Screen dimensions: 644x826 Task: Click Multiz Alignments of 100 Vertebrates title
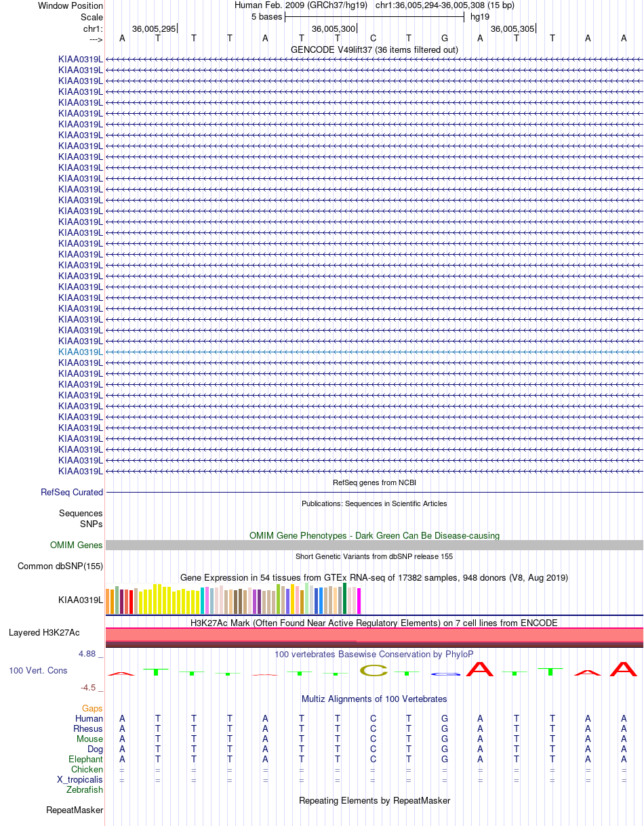pyautogui.click(x=374, y=699)
